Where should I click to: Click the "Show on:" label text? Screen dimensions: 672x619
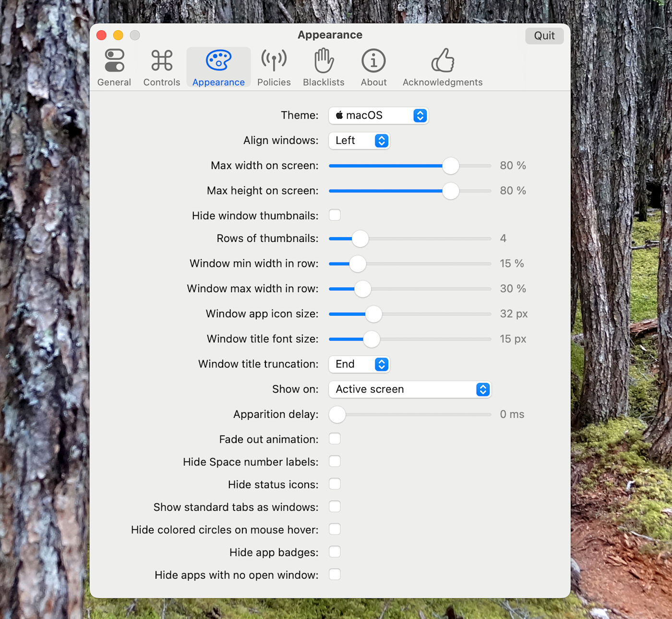(295, 389)
